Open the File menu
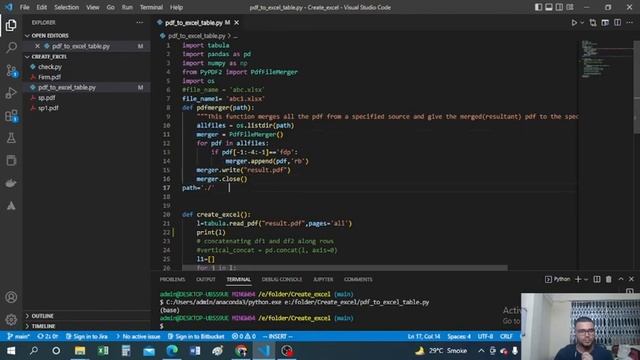640x360 pixels. [24, 7]
